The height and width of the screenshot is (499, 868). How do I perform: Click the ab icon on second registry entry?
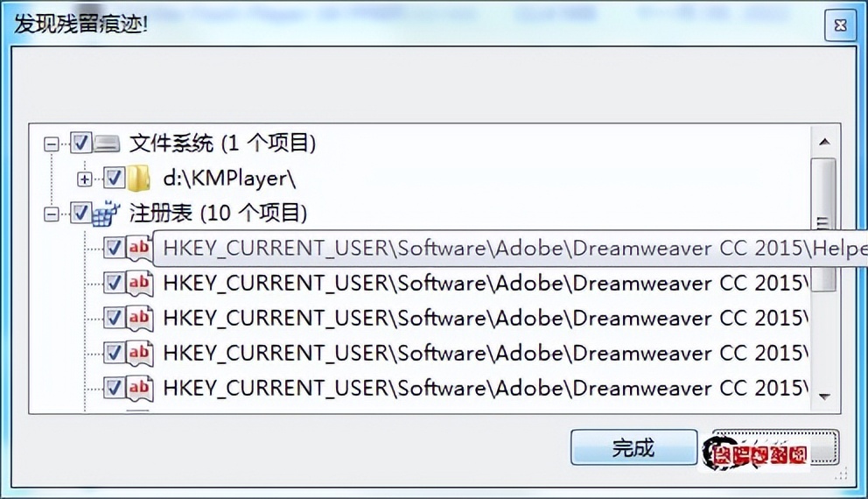pyautogui.click(x=138, y=283)
